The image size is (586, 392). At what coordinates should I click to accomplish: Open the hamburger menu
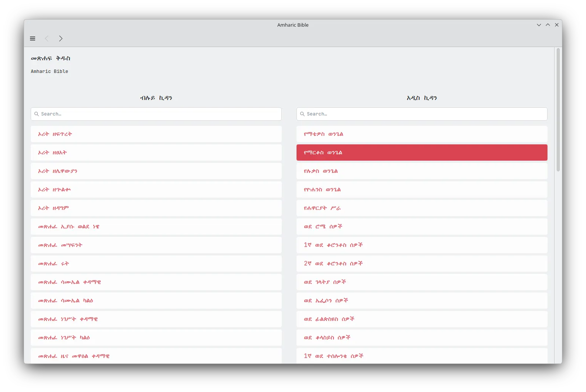click(33, 38)
